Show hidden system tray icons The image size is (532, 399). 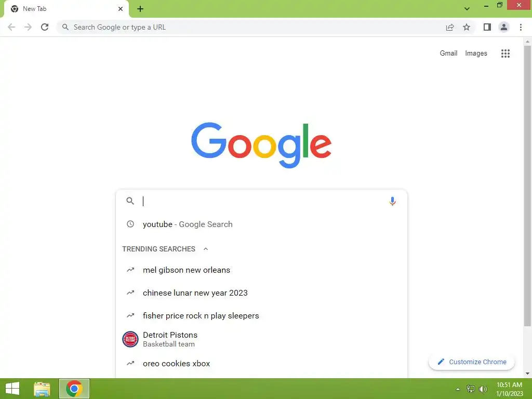point(458,389)
